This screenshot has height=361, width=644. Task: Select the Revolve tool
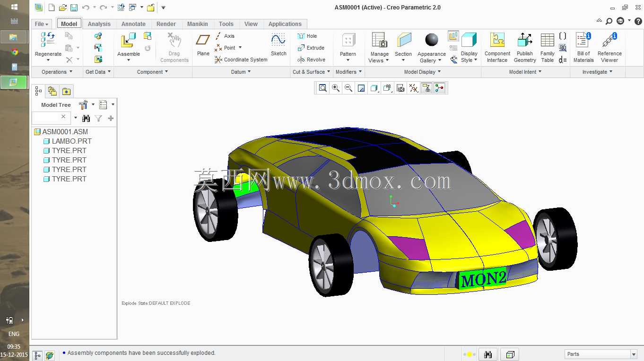point(311,60)
